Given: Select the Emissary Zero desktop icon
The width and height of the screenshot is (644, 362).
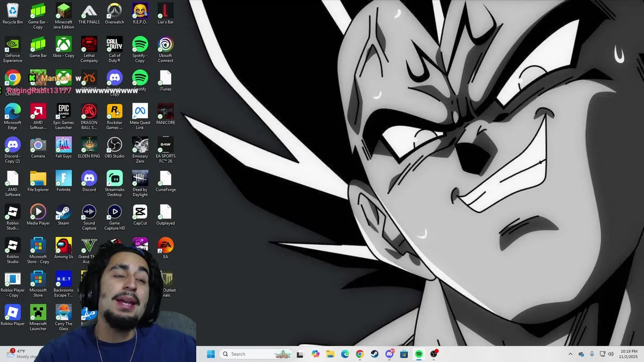Looking at the screenshot, I should pos(140,150).
